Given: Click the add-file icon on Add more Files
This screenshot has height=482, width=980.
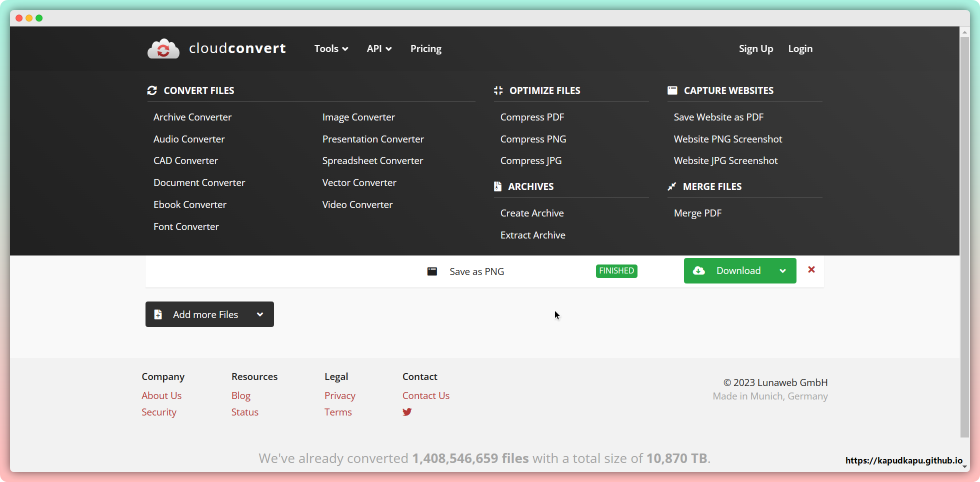Looking at the screenshot, I should pyautogui.click(x=158, y=314).
